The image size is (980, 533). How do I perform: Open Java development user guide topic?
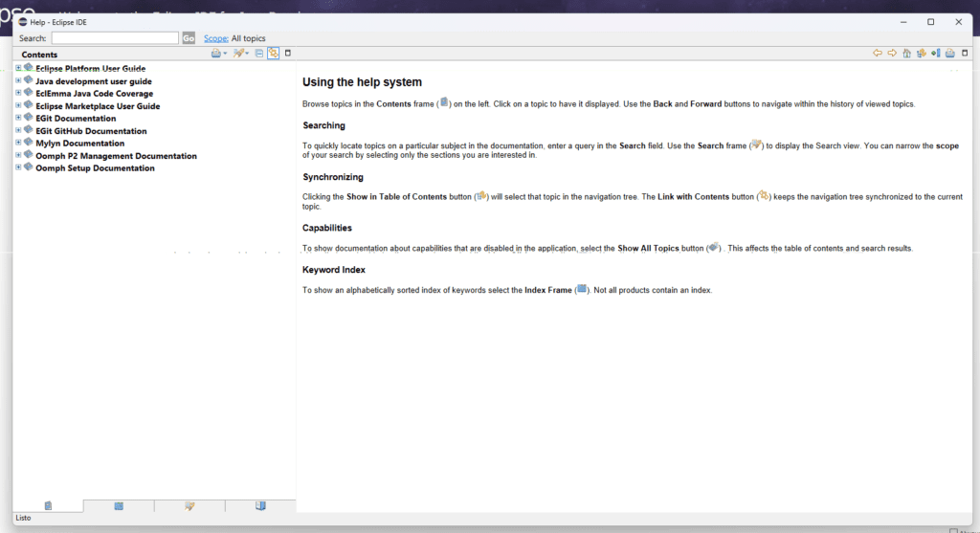[94, 81]
